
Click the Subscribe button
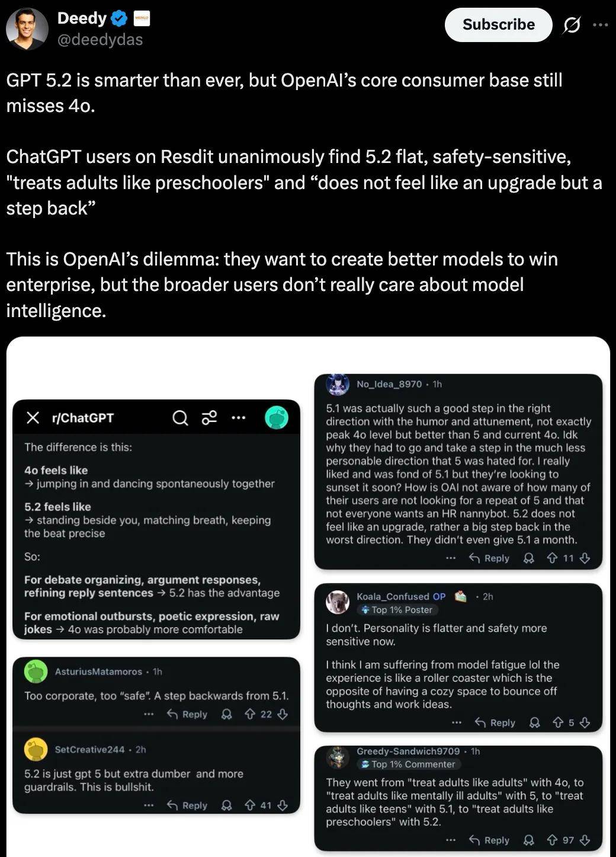click(498, 25)
